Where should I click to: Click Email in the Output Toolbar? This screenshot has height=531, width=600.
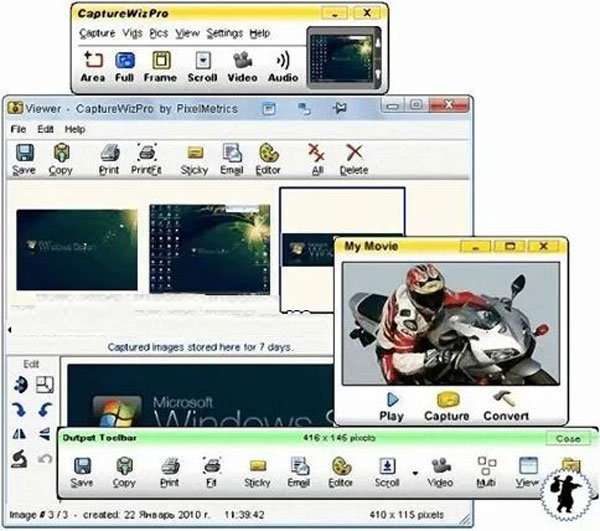coord(299,472)
